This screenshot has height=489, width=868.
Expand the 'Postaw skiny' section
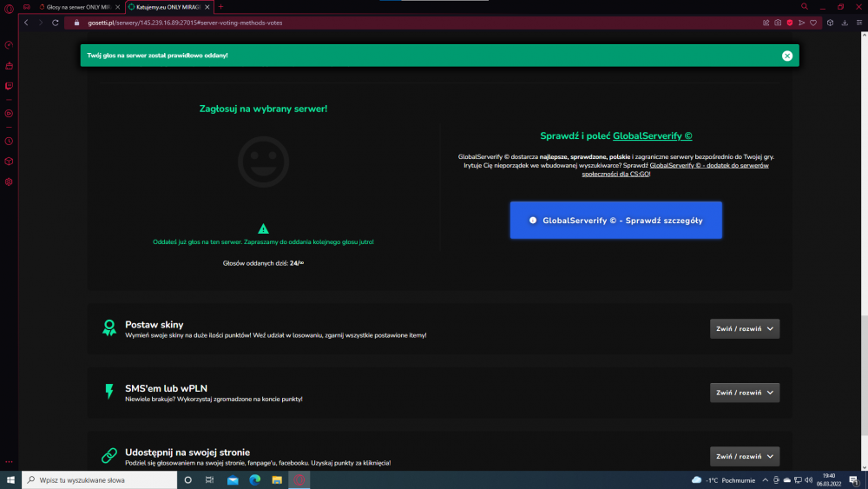point(745,329)
